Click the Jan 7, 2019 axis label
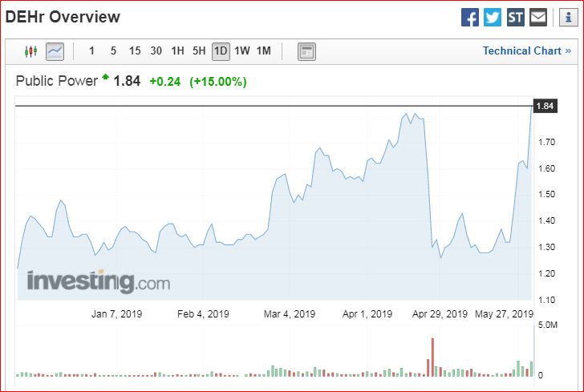584x392 pixels. (116, 314)
